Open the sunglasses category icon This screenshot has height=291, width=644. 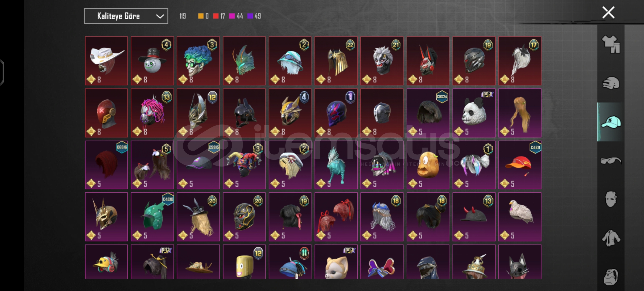tap(611, 161)
